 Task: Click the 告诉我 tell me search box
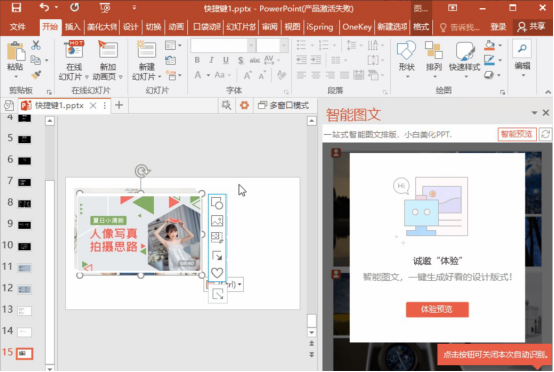tap(459, 27)
